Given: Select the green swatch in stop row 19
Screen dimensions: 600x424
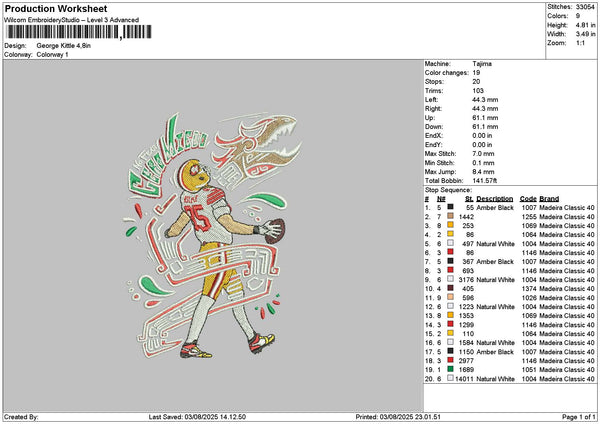Looking at the screenshot, I should click(x=450, y=370).
